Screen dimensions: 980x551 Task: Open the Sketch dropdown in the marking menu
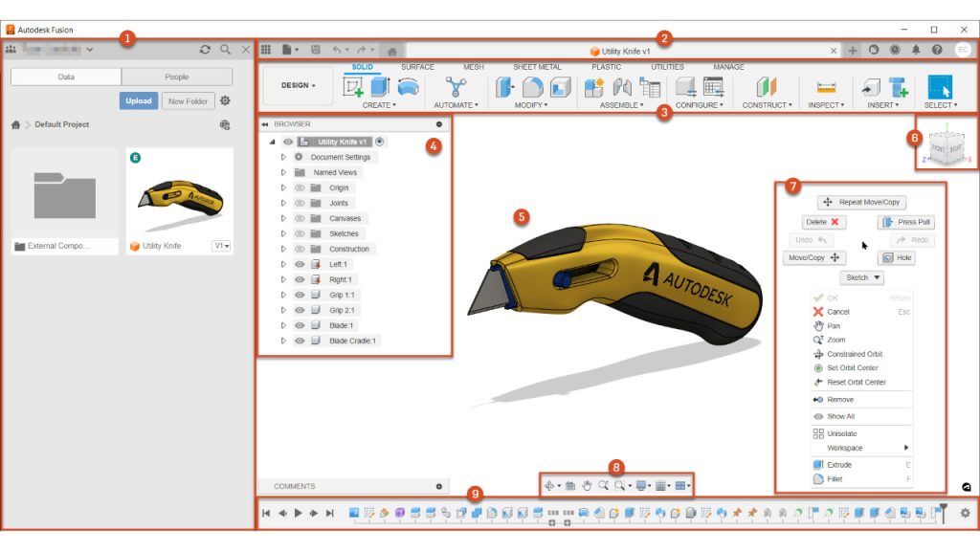point(859,277)
